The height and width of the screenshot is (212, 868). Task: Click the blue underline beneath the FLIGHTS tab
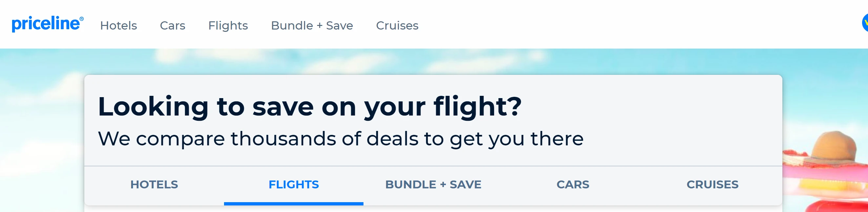coord(294,203)
